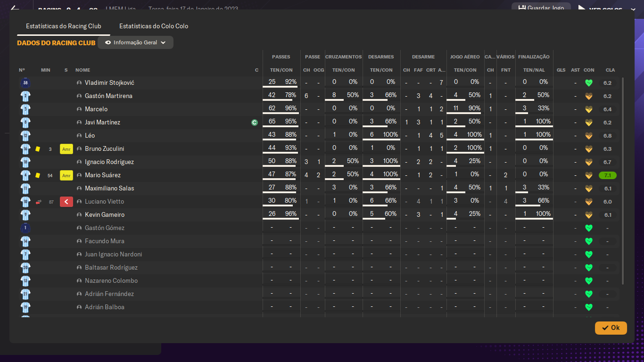Select Estatísticas do Racing Club tab

(x=64, y=26)
